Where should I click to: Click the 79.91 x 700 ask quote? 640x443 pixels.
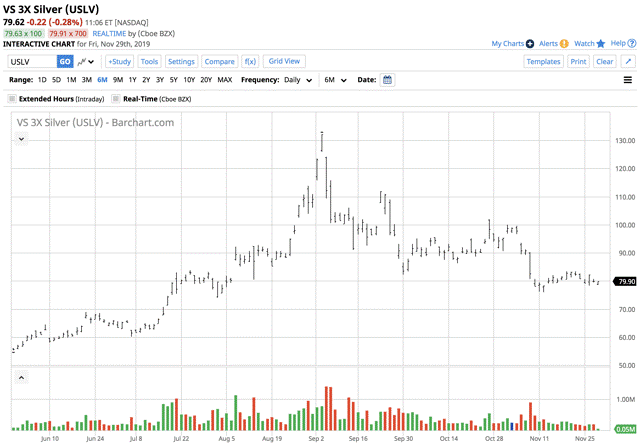[68, 33]
